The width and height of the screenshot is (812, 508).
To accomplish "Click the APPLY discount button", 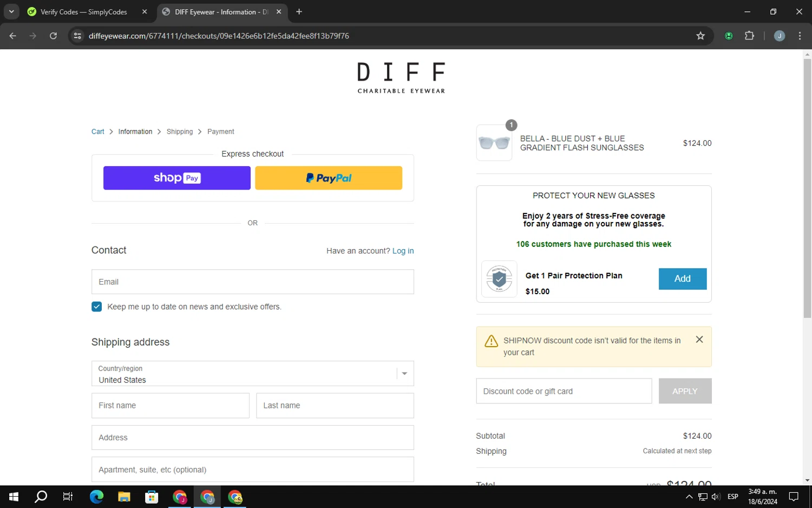I will coord(685,391).
